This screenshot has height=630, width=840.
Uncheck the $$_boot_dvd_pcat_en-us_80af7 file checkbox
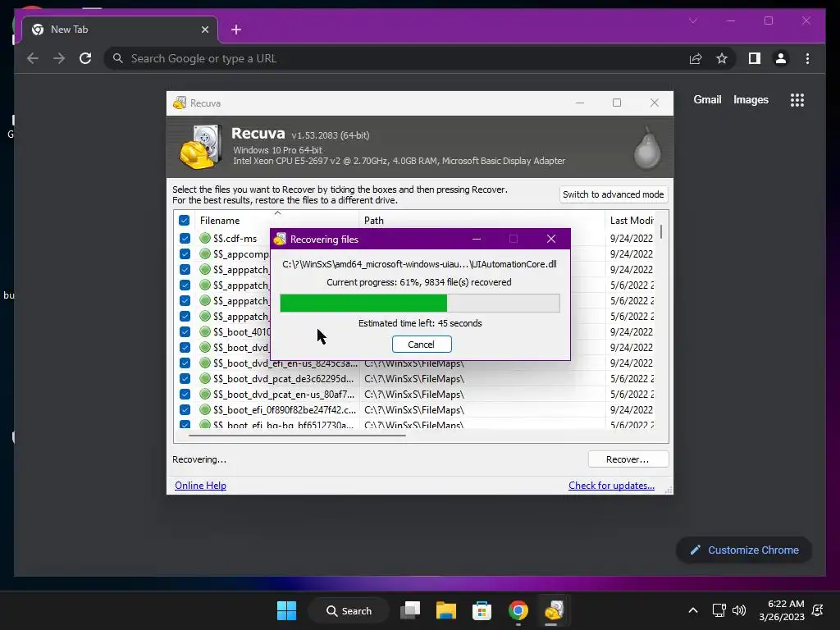(x=185, y=394)
